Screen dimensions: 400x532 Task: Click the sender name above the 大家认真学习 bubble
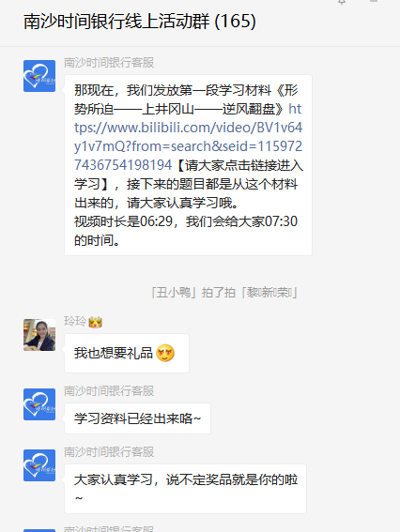[109, 452]
